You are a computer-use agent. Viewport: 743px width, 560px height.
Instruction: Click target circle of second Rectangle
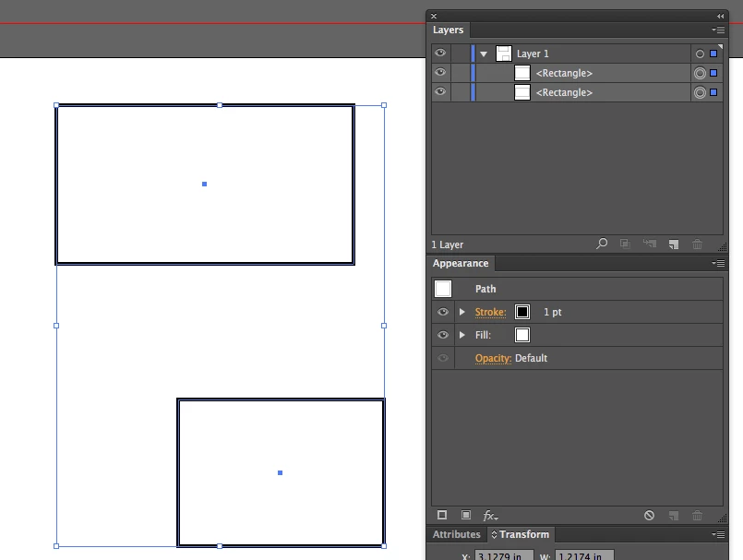pos(700,92)
